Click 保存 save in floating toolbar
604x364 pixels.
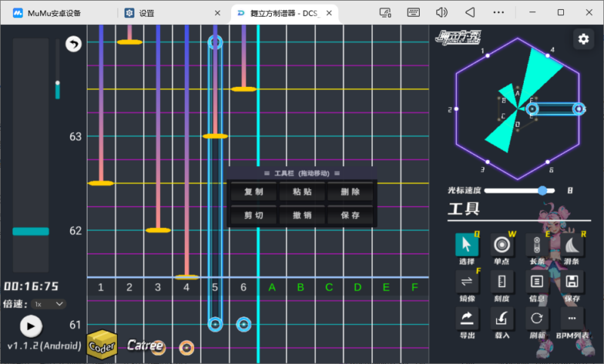350,215
